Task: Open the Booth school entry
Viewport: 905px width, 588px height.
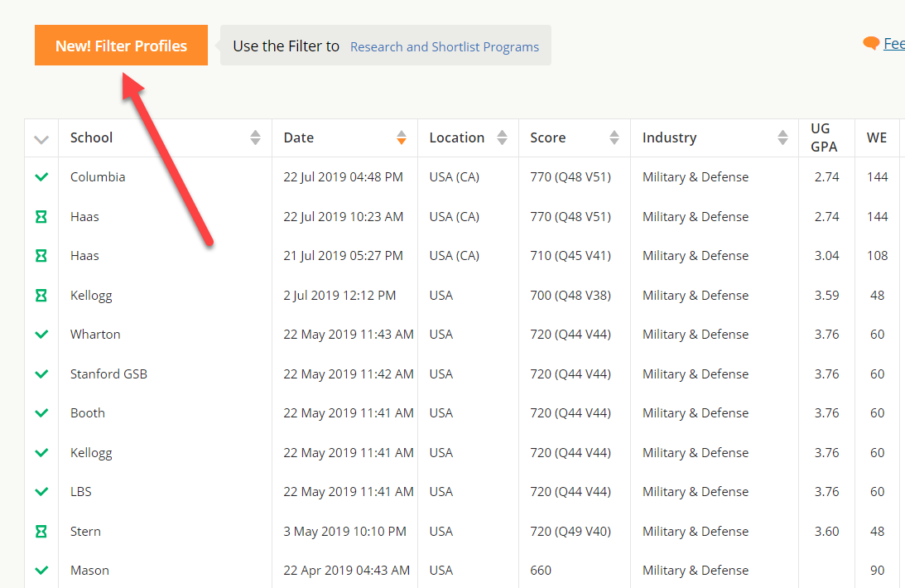Action: (x=88, y=413)
